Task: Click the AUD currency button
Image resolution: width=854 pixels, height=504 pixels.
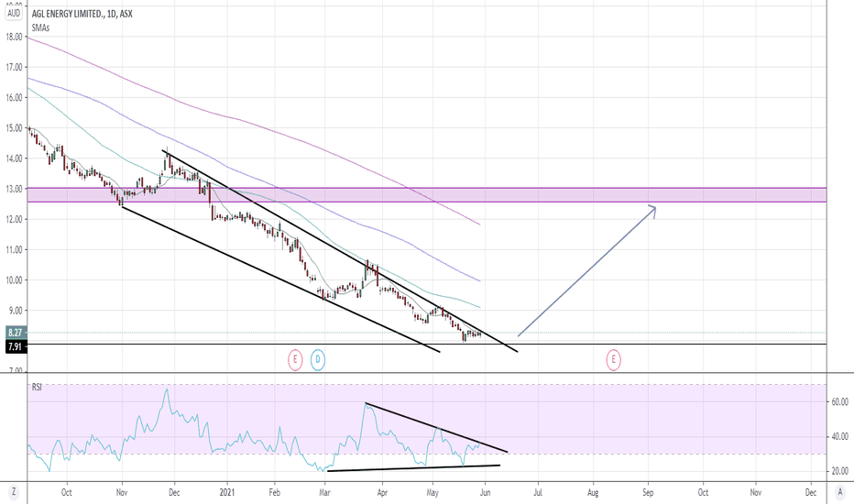Action: 14,14
